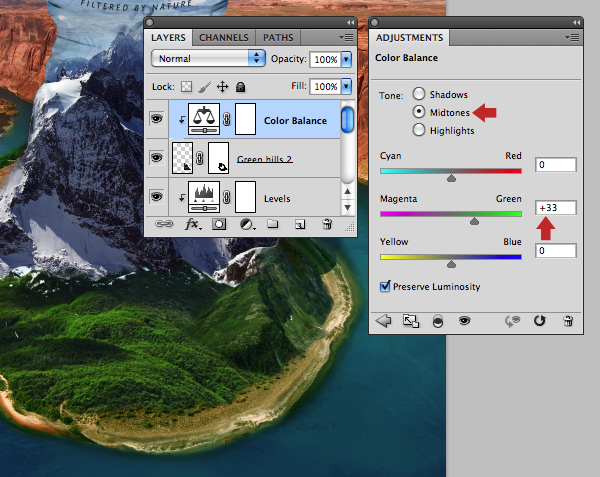Click the link layers icon in Layers footer

click(x=164, y=224)
